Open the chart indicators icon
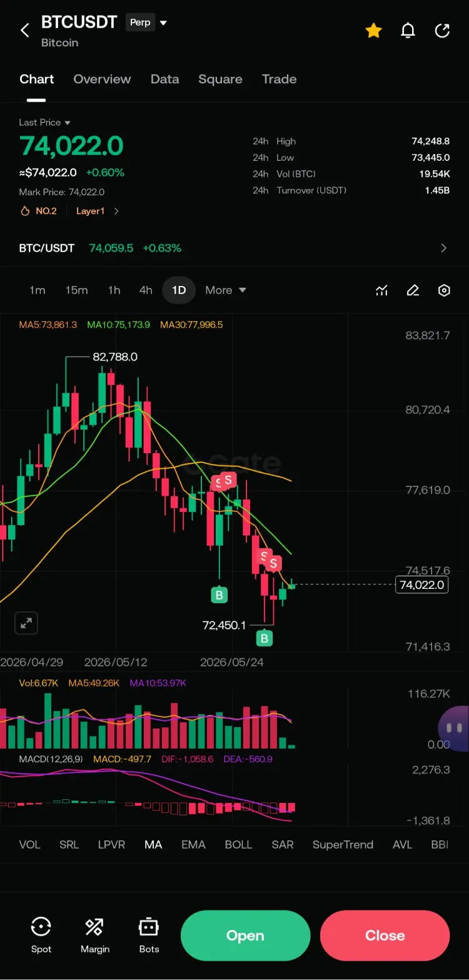 [x=381, y=290]
